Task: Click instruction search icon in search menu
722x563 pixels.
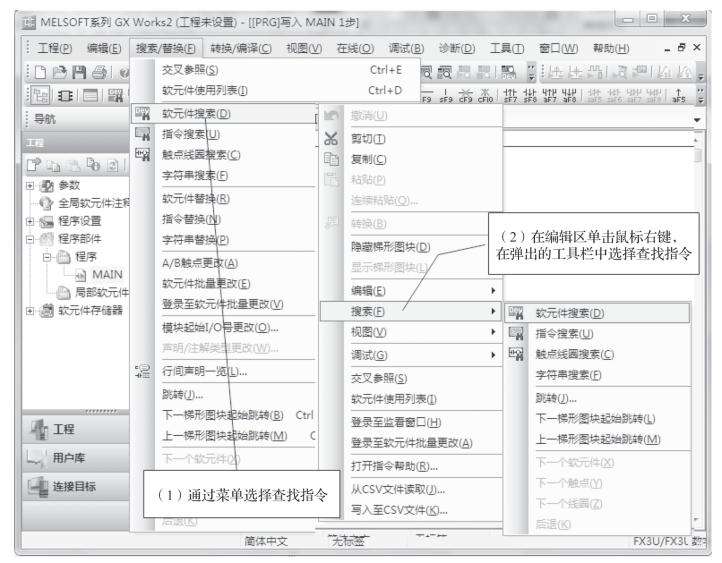Action: pyautogui.click(x=143, y=134)
